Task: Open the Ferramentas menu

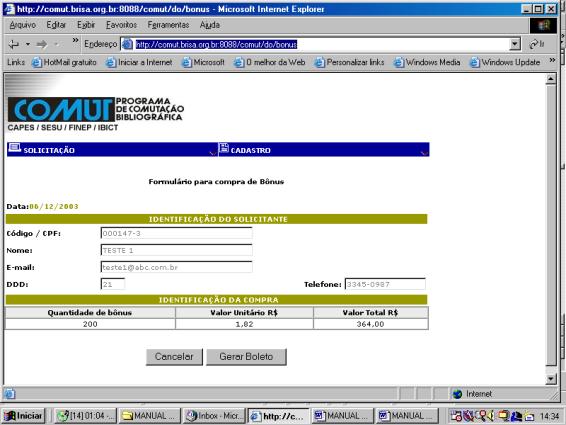Action: (168, 25)
